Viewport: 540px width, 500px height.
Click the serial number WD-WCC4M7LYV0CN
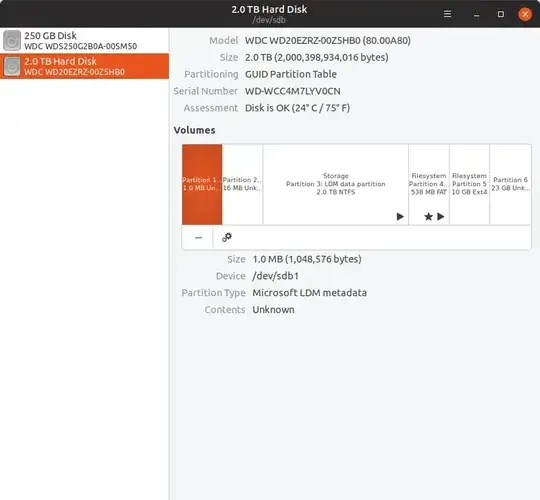tap(292, 91)
